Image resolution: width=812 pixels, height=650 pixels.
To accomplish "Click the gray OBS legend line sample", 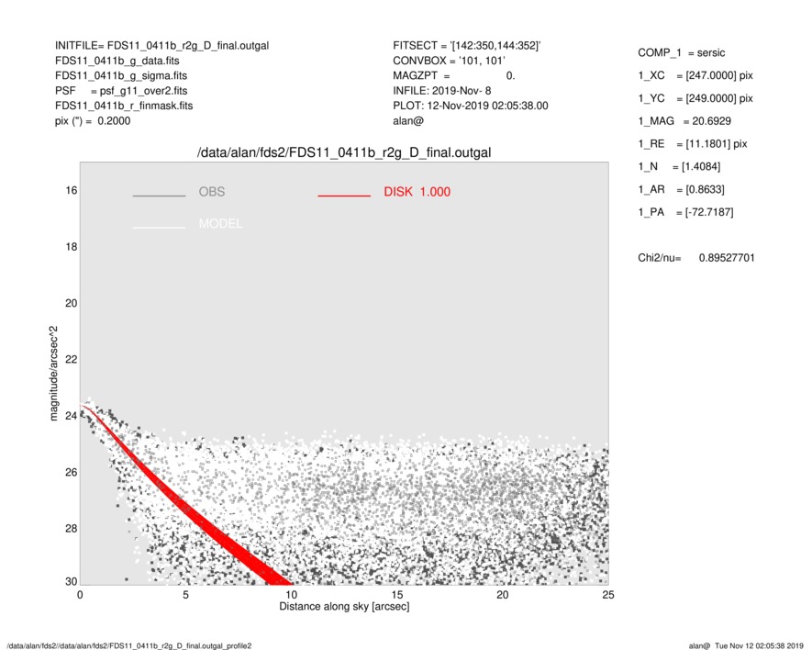I will pyautogui.click(x=159, y=196).
